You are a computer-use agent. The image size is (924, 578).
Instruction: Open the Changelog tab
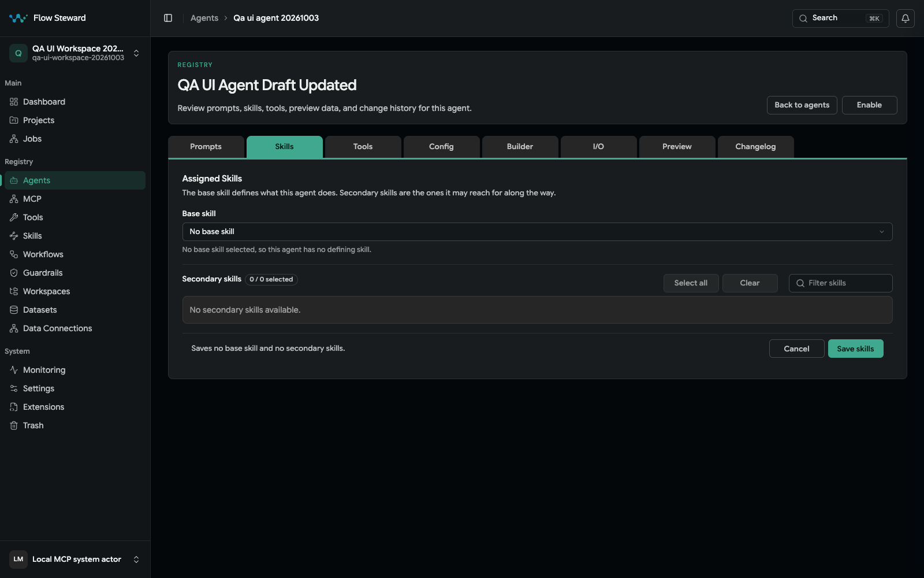point(756,147)
